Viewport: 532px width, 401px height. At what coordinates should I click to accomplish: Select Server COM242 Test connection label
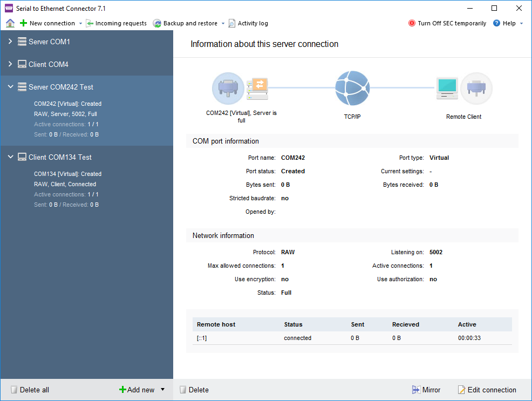click(61, 87)
